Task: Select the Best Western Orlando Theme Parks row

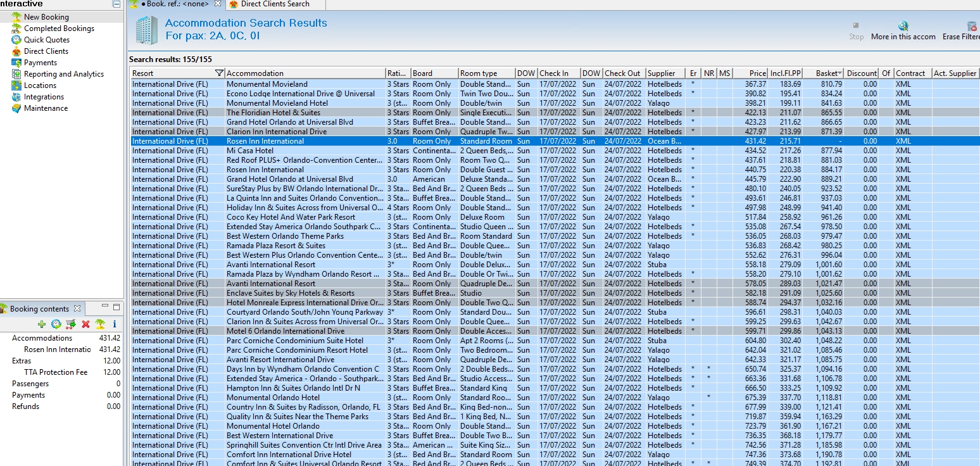Action: click(x=555, y=236)
